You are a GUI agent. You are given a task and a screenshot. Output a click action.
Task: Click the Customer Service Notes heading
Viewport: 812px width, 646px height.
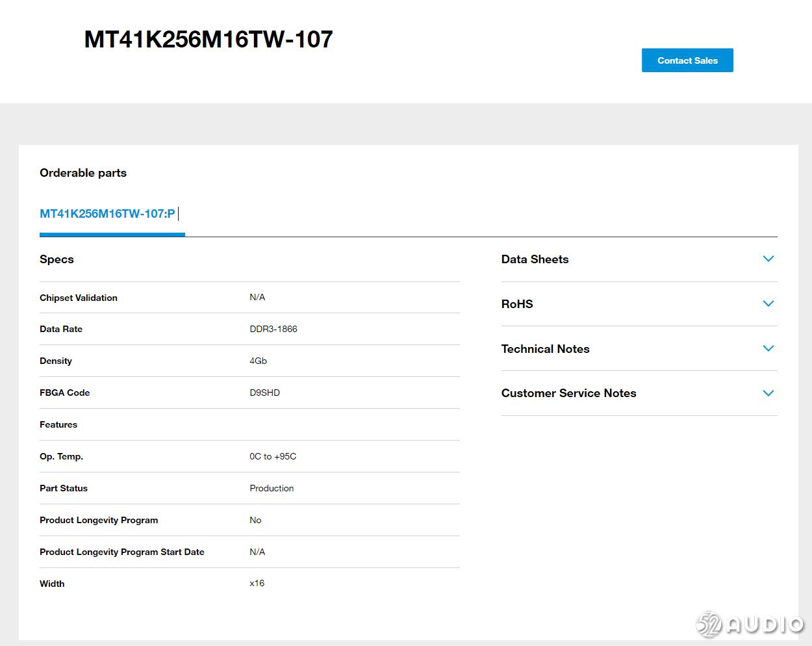click(x=568, y=393)
